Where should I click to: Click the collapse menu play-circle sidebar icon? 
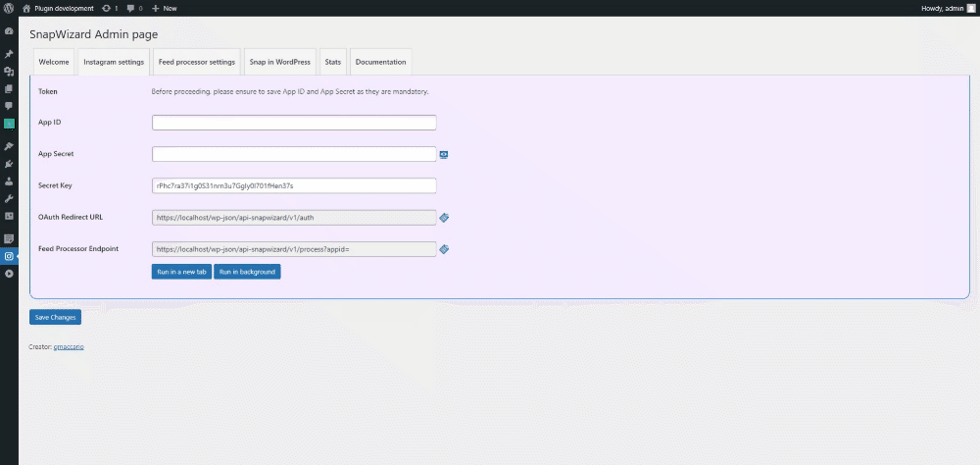point(9,274)
